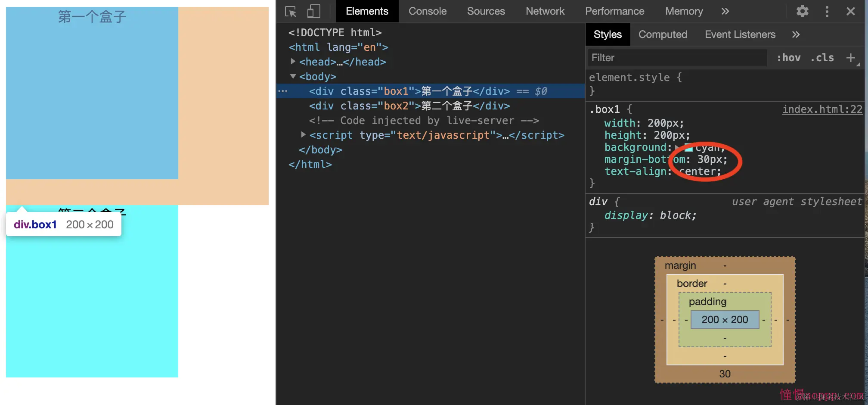Select the Styles sidebar tab
The height and width of the screenshot is (405, 868).
[x=608, y=34]
